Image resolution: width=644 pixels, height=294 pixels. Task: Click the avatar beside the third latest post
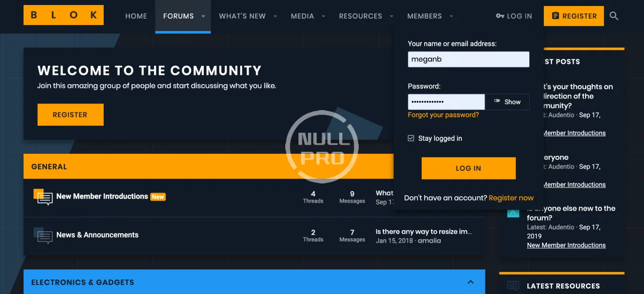coord(513,213)
